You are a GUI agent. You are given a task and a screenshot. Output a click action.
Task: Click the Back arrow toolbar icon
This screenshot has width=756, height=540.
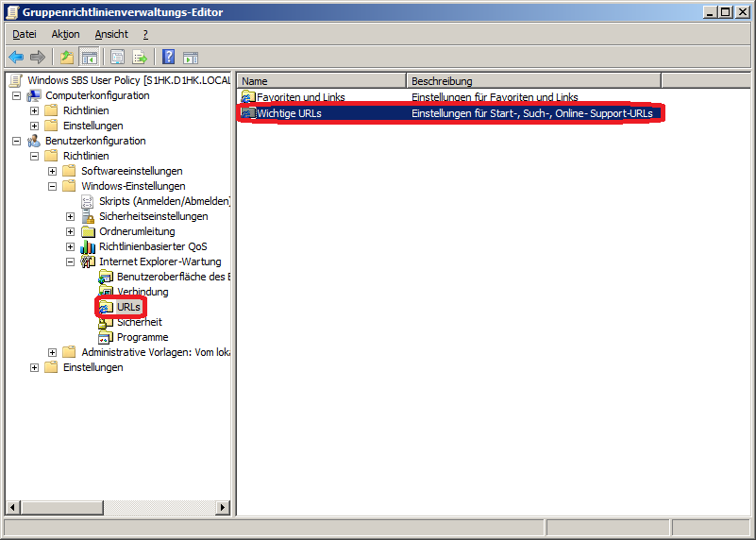[16, 57]
